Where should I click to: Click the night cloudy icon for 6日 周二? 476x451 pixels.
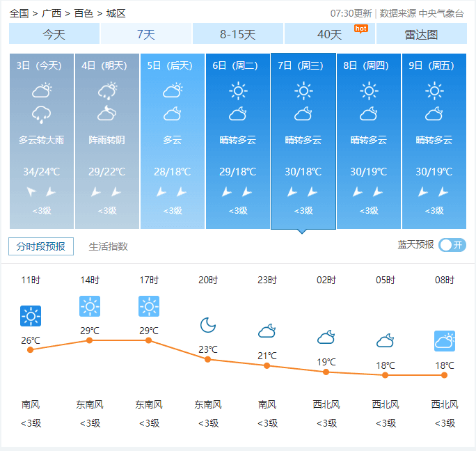(x=238, y=113)
